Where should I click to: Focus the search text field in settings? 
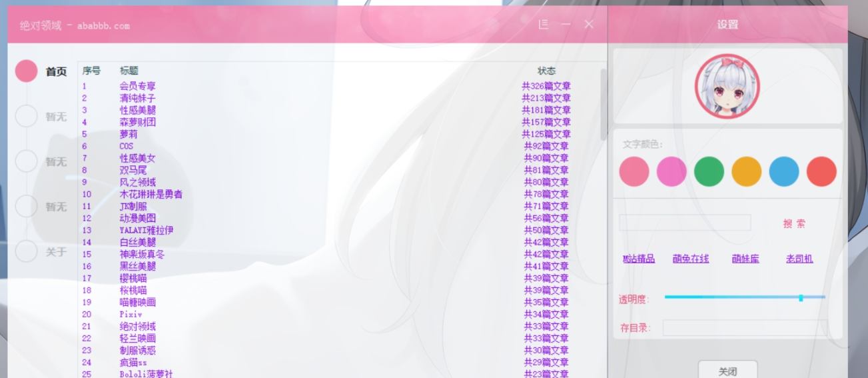point(685,223)
